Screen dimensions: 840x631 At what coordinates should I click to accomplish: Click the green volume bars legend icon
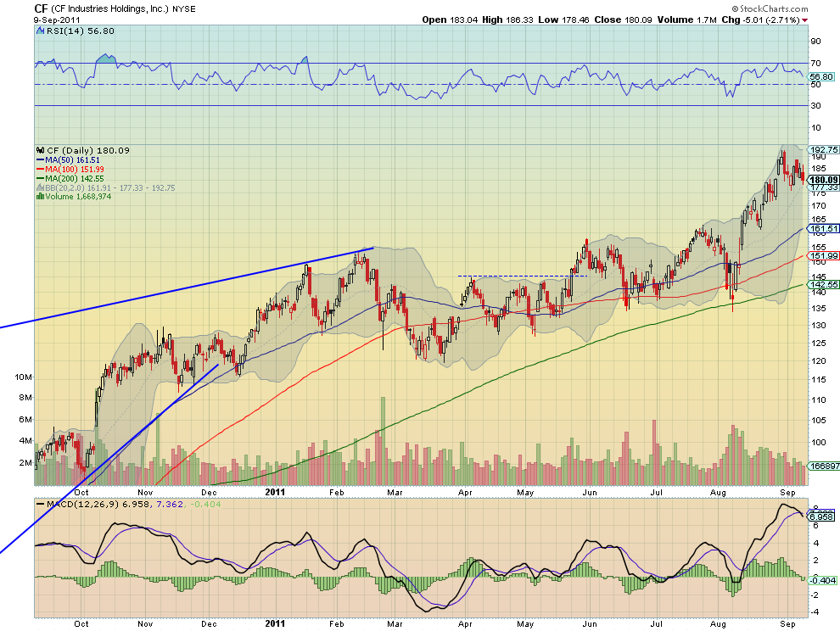40,197
